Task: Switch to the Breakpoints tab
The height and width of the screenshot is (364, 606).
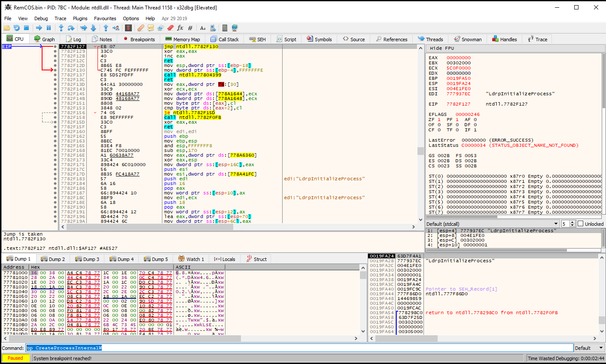Action: click(x=139, y=39)
